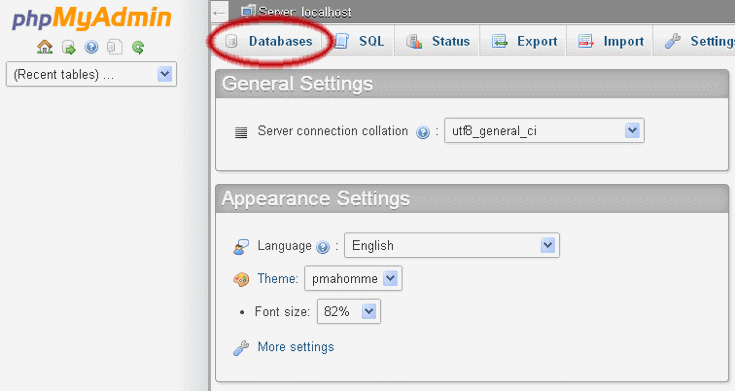The image size is (735, 391).
Task: Click the help icon next to Language
Action: [323, 247]
